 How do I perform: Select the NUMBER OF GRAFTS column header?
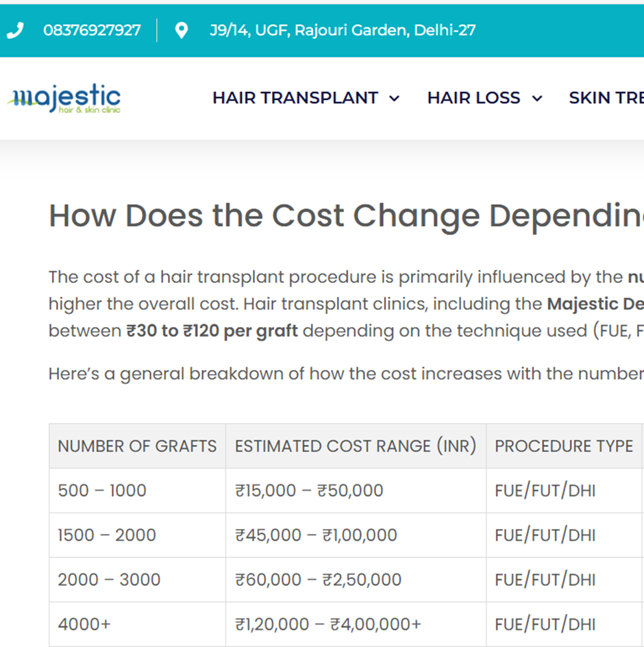(x=137, y=446)
